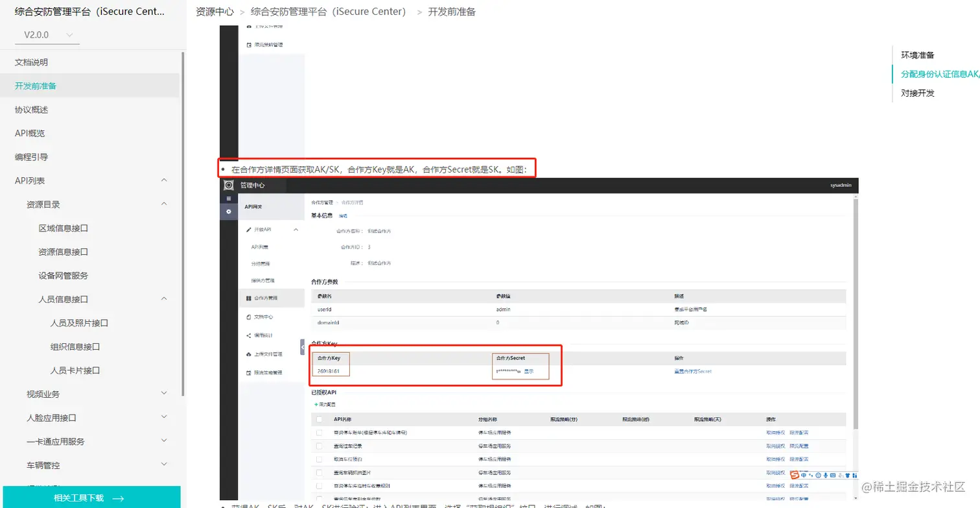Click the 编辑 link beside 基本信息
This screenshot has height=508, width=980.
point(343,215)
